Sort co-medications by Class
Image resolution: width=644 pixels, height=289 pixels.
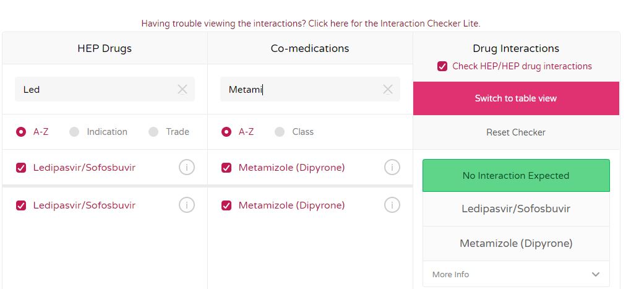[280, 132]
